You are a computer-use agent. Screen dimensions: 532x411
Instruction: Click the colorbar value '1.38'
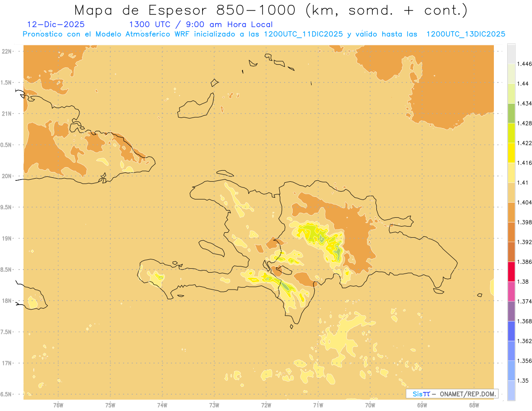(523, 282)
